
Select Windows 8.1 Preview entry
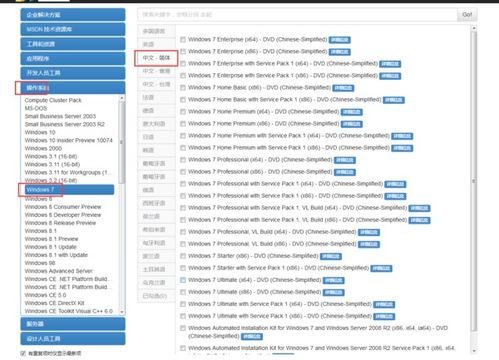[51, 239]
